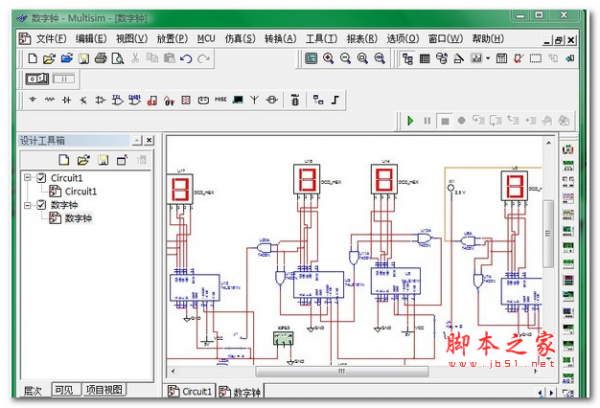This screenshot has height=408, width=600.
Task: Select the 数字钟 schematic tree child item
Action: [x=76, y=218]
